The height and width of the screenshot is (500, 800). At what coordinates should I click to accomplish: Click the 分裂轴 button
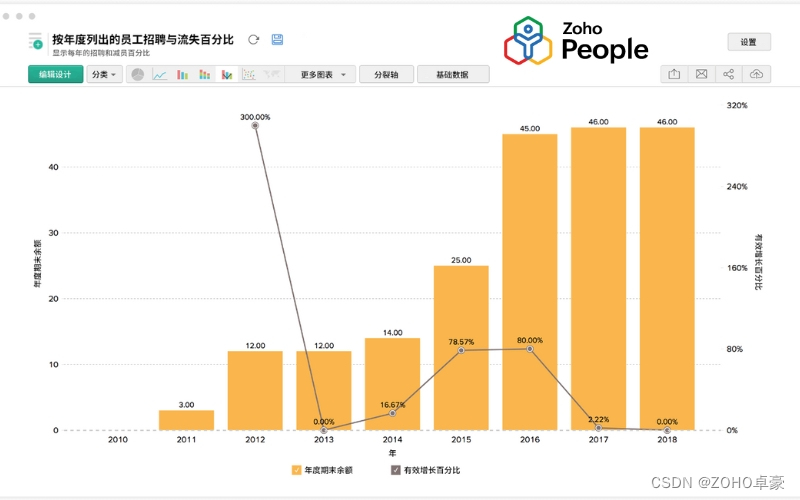click(x=386, y=74)
